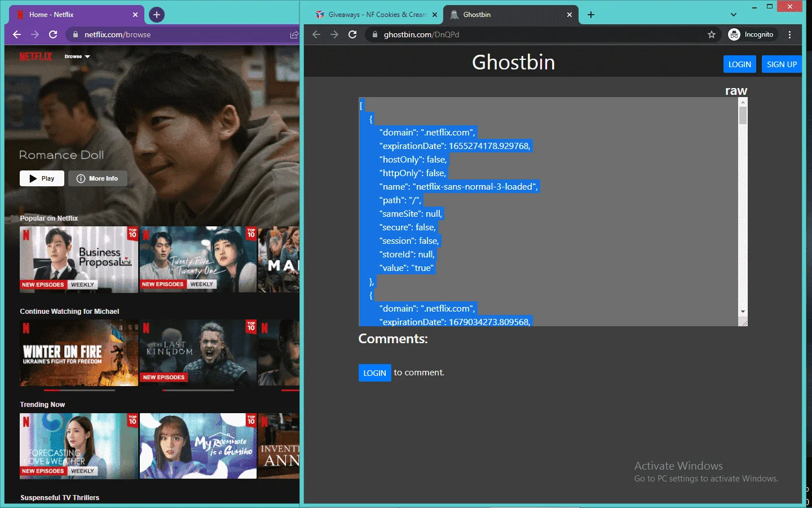Screen dimensions: 812x508
Task: Click the paste scrollbar thumb
Action: pyautogui.click(x=743, y=115)
